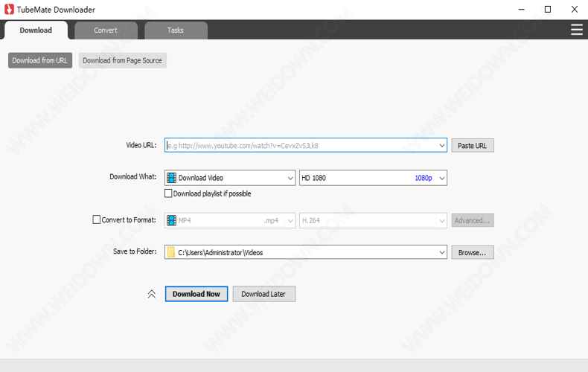Expand the Save to Folder path dropdown
This screenshot has height=372, width=588.
click(x=442, y=253)
